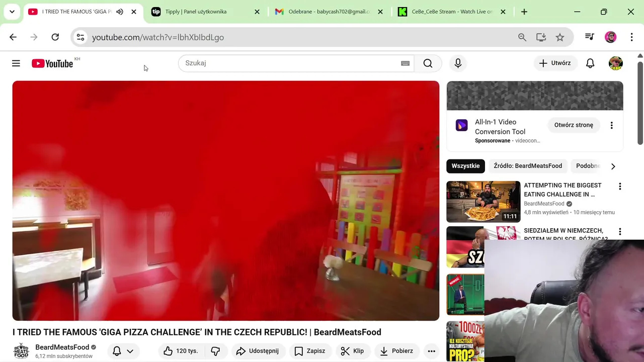The width and height of the screenshot is (644, 362).
Task: Click the Utwórz create button
Action: pos(554,63)
